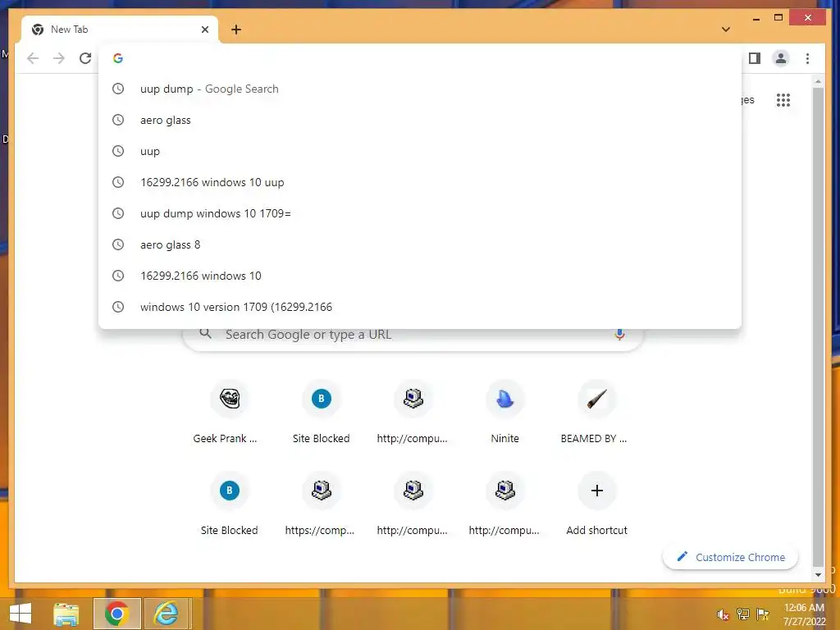Click the page scrollbar up arrow

(x=818, y=81)
